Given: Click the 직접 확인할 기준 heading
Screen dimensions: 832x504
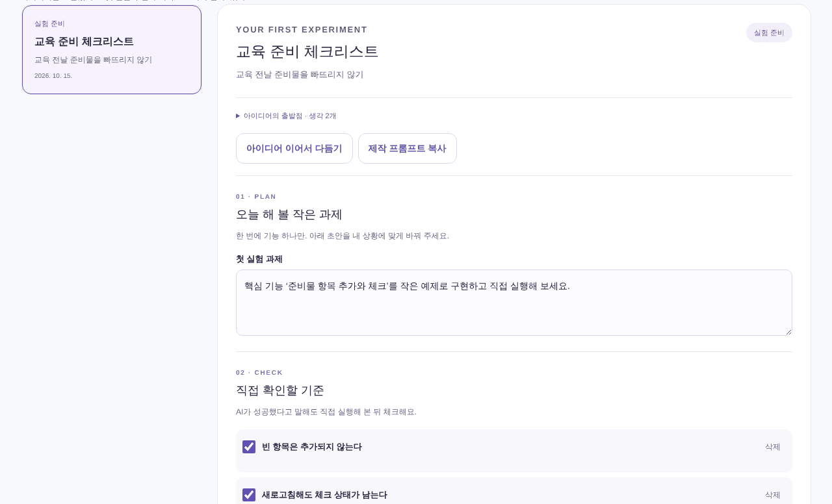Looking at the screenshot, I should point(280,390).
